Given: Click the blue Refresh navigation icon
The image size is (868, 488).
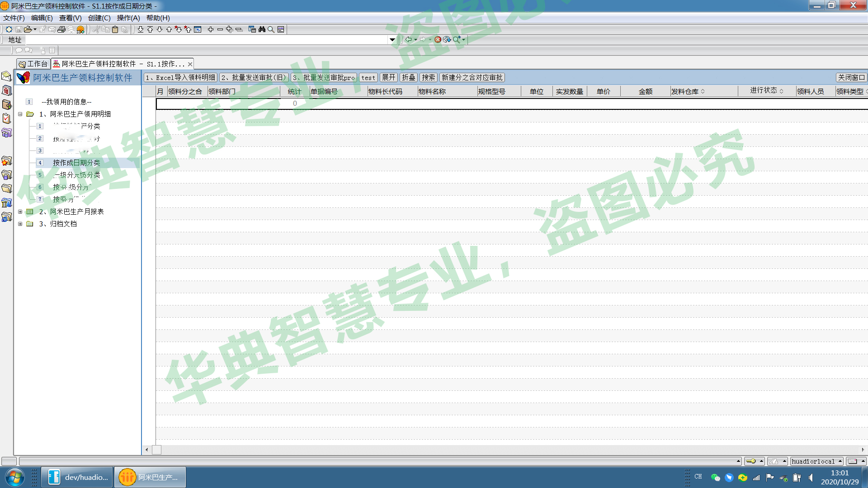Looking at the screenshot, I should 447,39.
